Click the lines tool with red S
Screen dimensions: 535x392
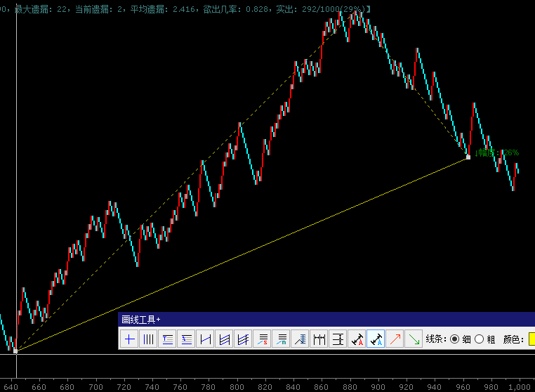pos(262,339)
